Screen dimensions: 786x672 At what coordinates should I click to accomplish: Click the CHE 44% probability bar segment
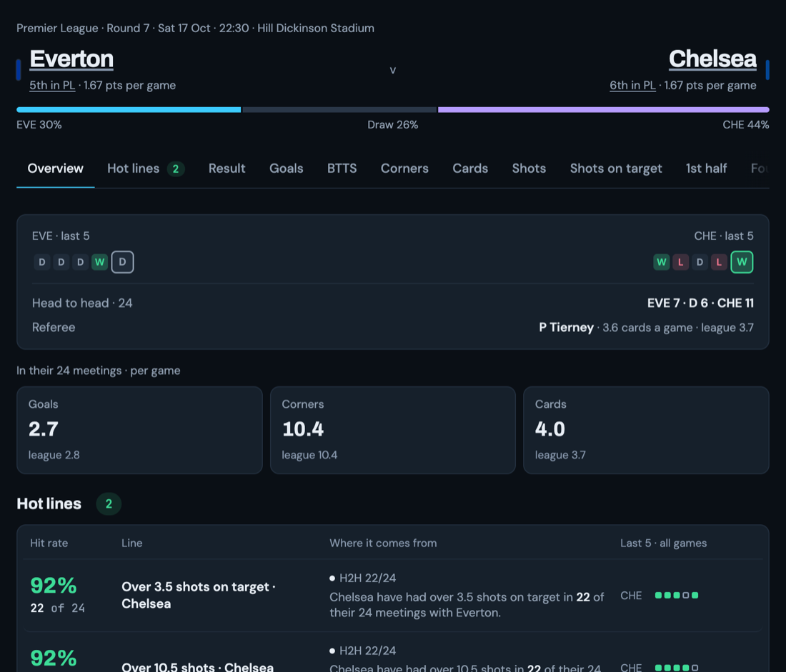[604, 110]
